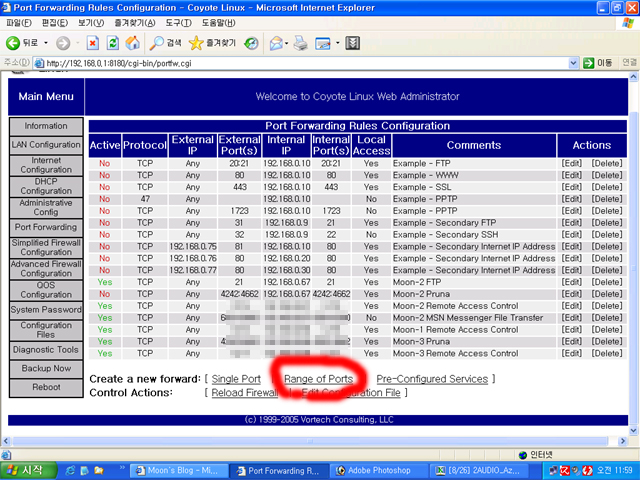Click the IE Back arrow button
The width and height of the screenshot is (640, 480).
pyautogui.click(x=13, y=43)
